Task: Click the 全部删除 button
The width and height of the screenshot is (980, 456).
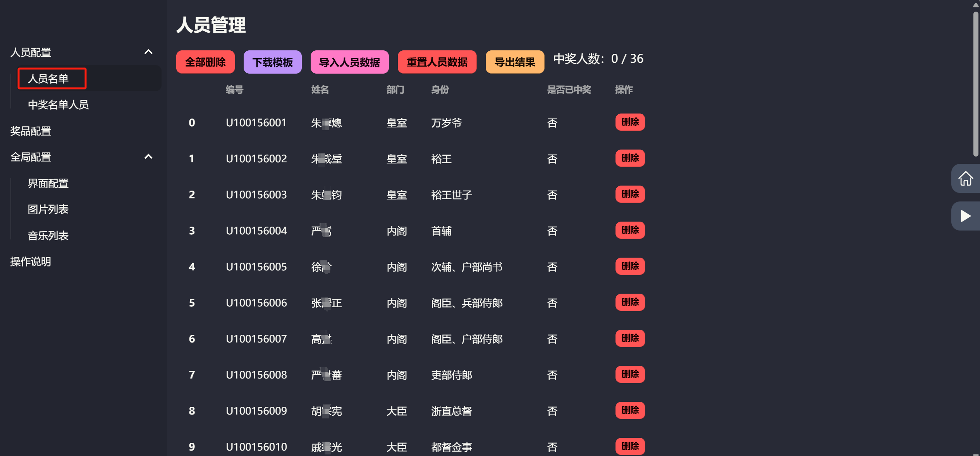Action: [205, 62]
